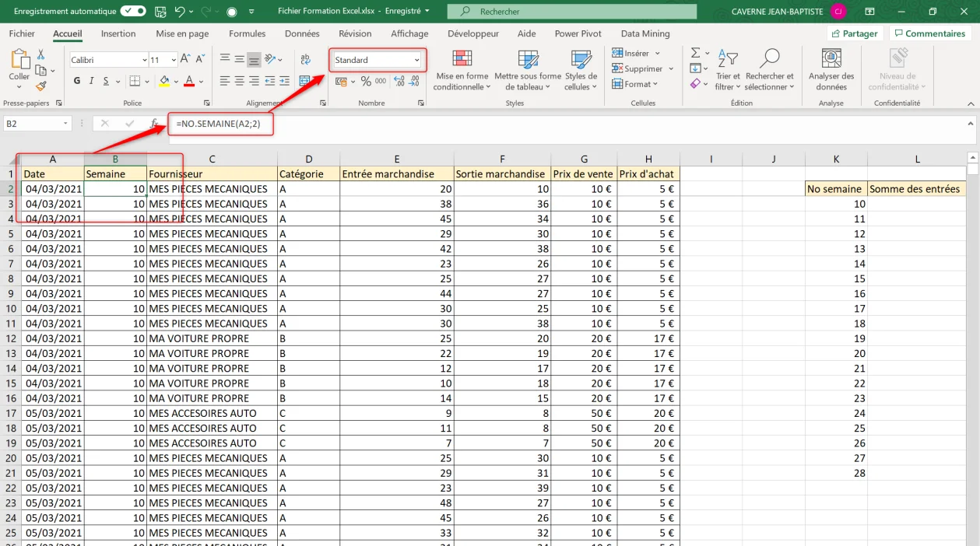Go to the Données tab
The image size is (980, 546).
pos(302,33)
